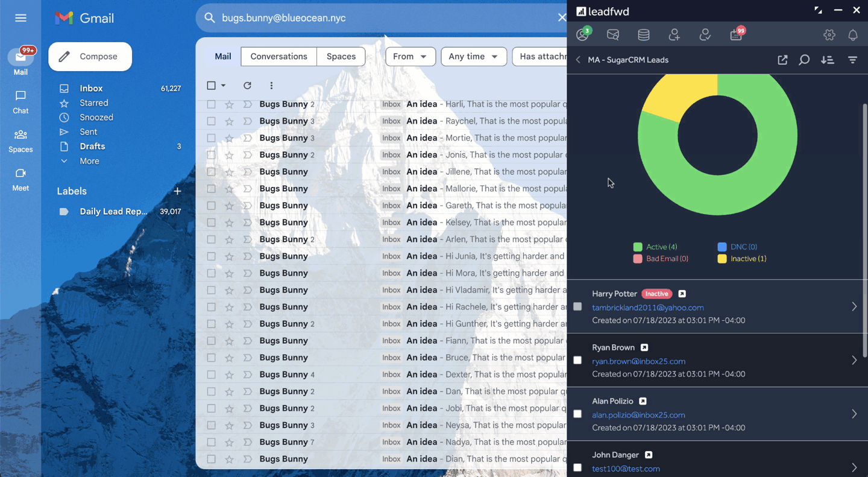The image size is (868, 477).
Task: Mark the Jonis email as important
Action: click(247, 155)
